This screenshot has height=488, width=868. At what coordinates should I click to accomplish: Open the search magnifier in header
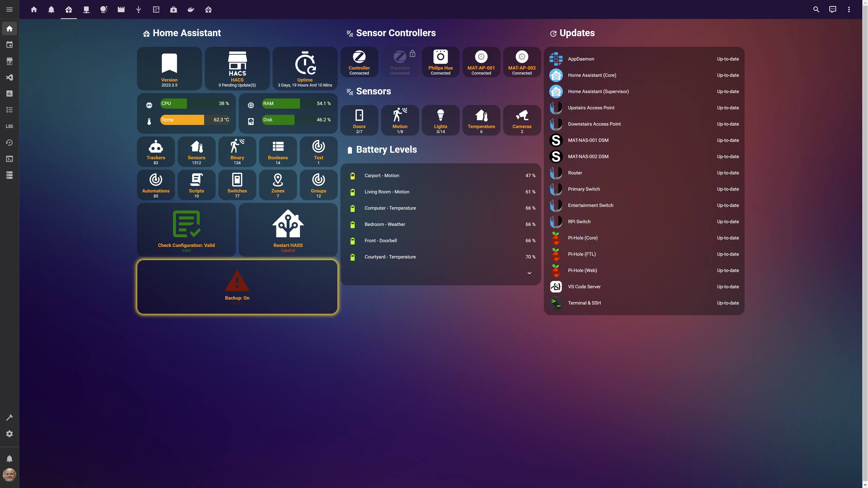(816, 9)
